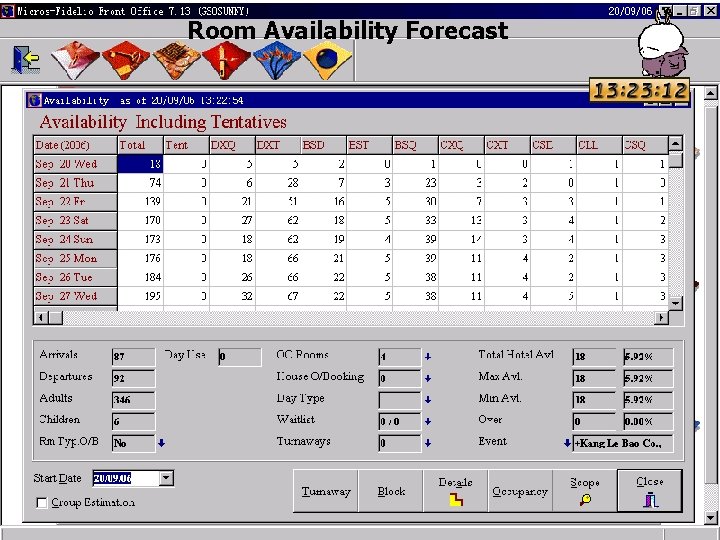Viewport: 720px width, 540px height.
Task: Select the Sep 21 Thu row
Action: click(75, 183)
